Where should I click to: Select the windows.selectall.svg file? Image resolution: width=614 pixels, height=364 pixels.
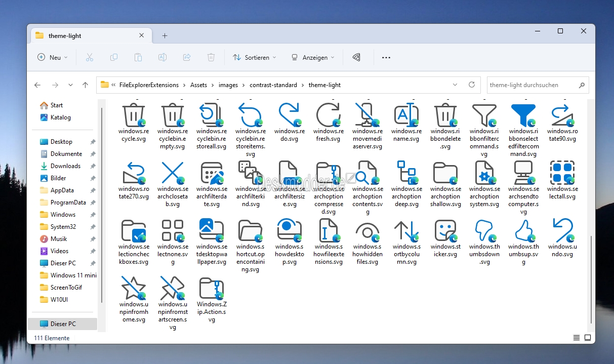coord(562,180)
